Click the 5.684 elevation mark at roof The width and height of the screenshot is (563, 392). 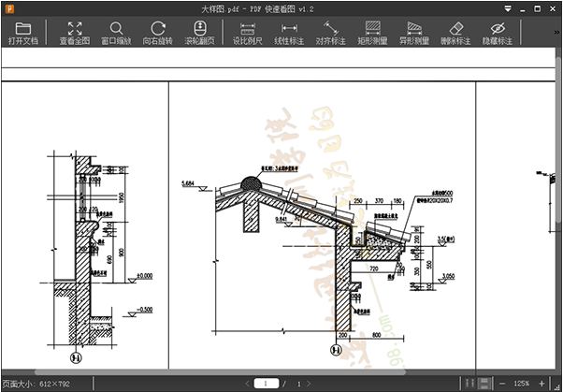(x=188, y=183)
